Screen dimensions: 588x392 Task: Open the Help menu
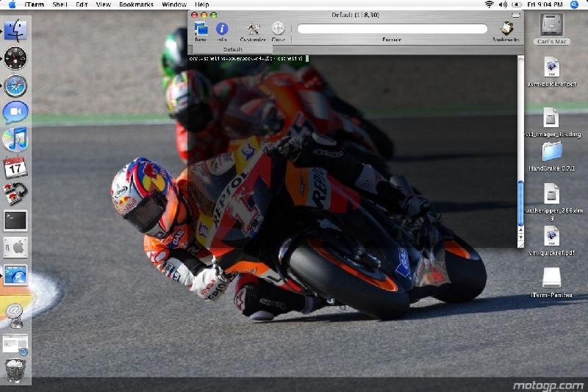[201, 4]
